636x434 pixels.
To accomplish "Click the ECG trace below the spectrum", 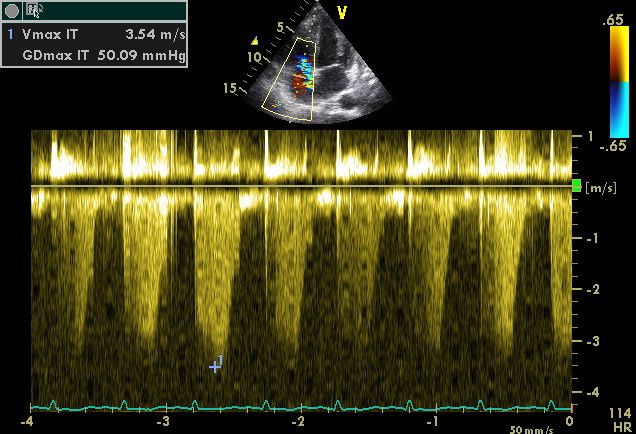I will coord(300,407).
